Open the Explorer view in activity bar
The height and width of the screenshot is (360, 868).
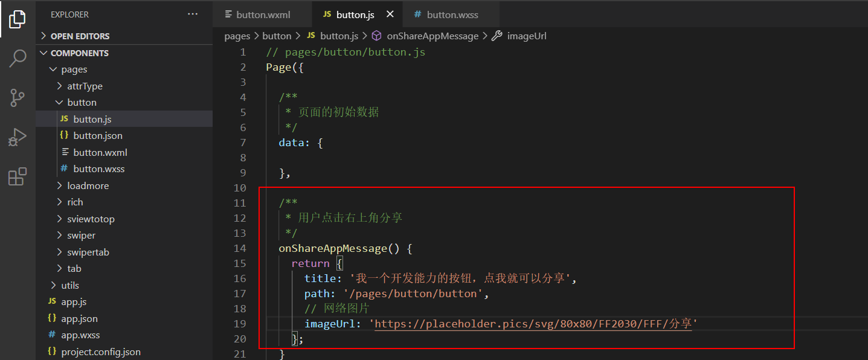(18, 19)
